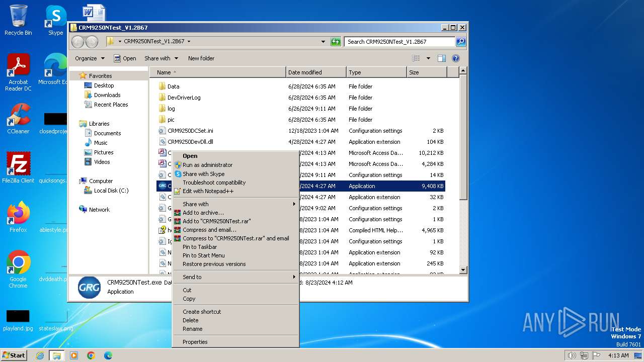Choose Restore previous versions entry

(x=235, y=264)
